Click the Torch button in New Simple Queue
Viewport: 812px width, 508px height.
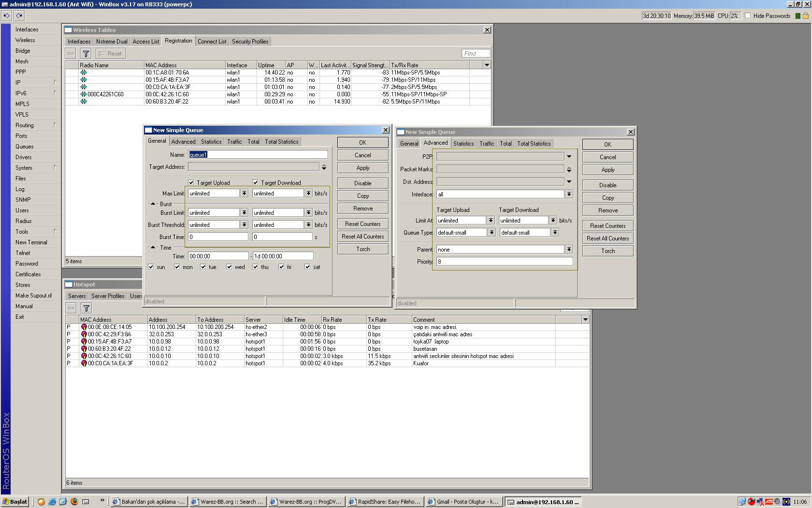coord(362,249)
